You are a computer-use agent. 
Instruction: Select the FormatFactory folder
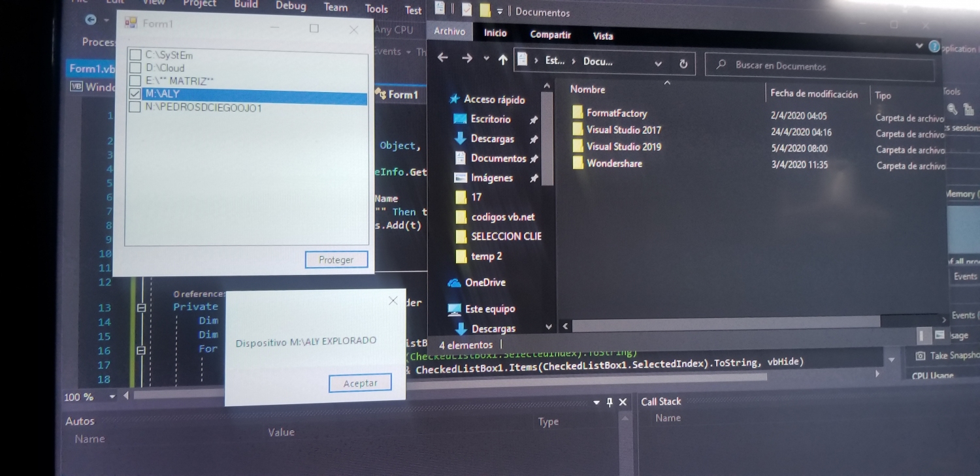click(x=617, y=113)
